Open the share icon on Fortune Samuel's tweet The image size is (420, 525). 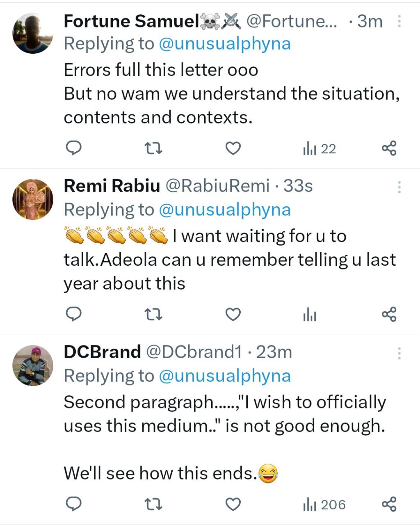388,148
